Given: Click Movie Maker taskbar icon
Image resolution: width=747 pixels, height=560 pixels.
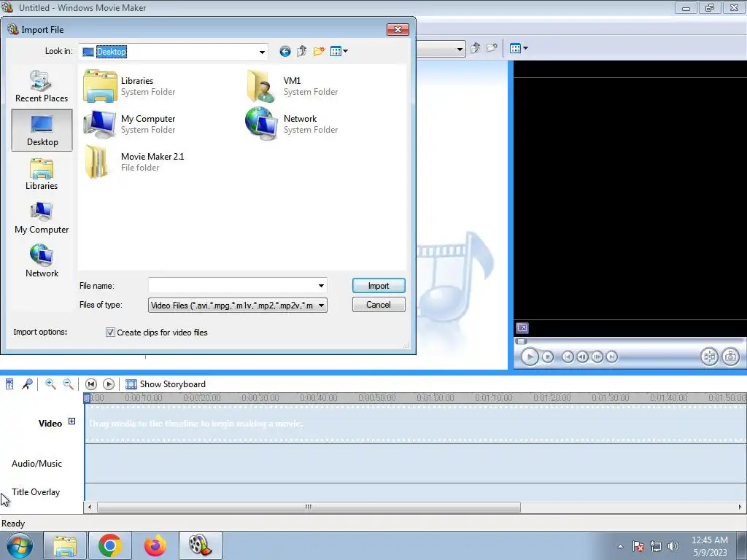Looking at the screenshot, I should [200, 545].
